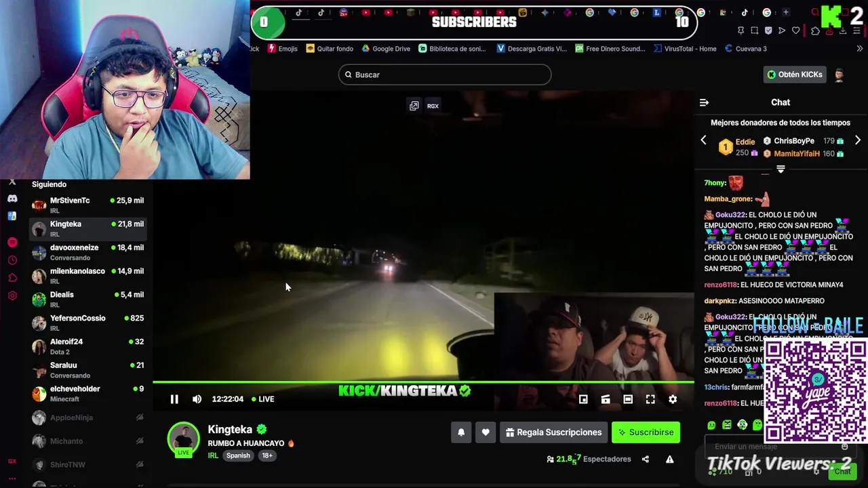This screenshot has width=868, height=488.
Task: Enter fullscreen mode on the player
Action: click(650, 399)
